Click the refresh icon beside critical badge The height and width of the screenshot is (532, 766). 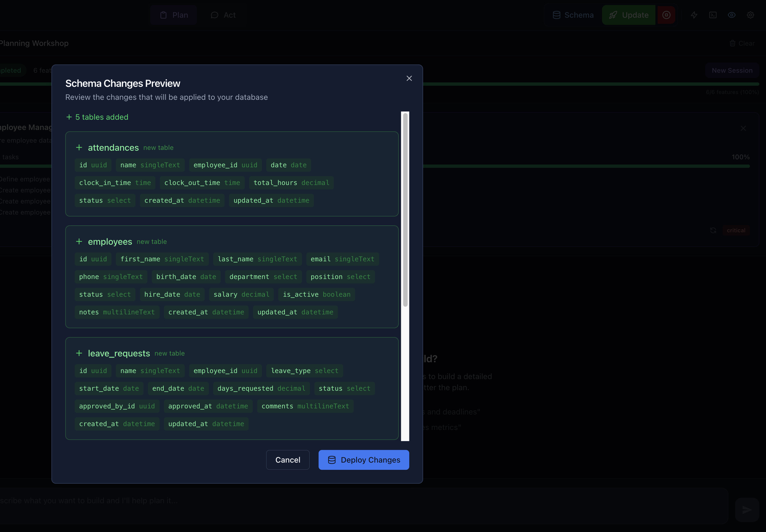713,230
